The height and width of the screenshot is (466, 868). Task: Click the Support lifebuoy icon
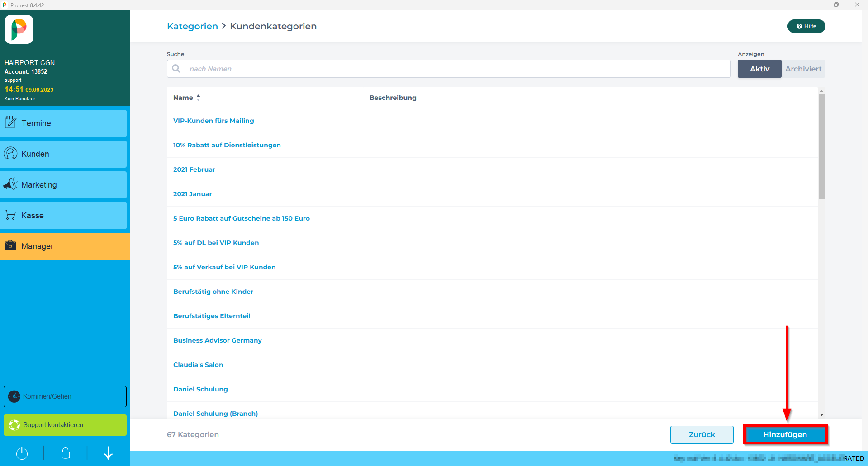coord(14,425)
